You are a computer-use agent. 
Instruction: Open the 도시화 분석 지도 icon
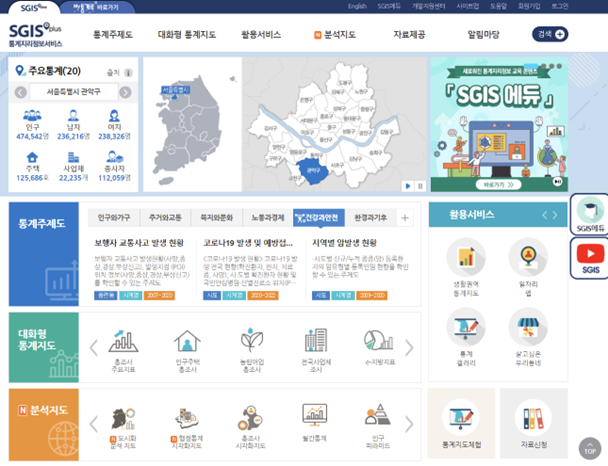(x=123, y=419)
